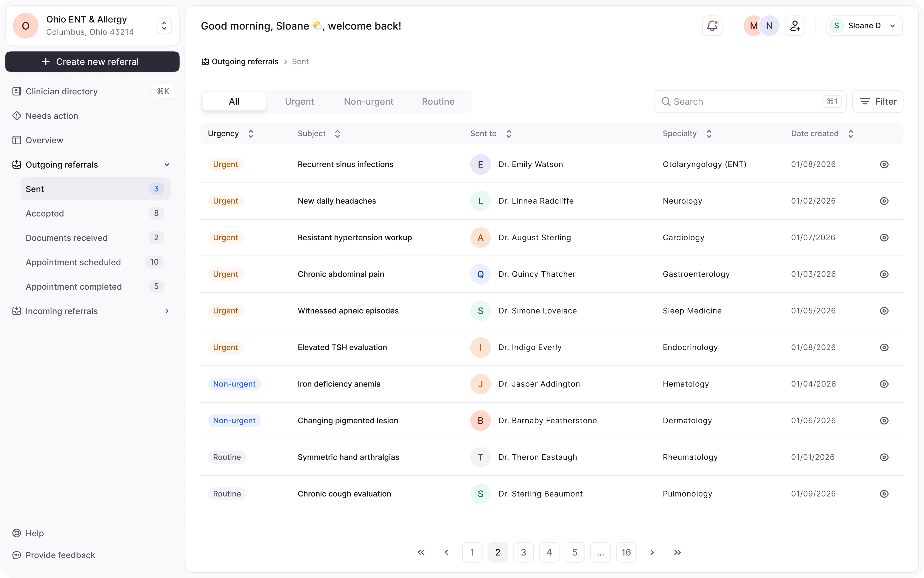Click eye icon for Iron deficiency anemia
Image resolution: width=924 pixels, height=578 pixels.
point(884,384)
